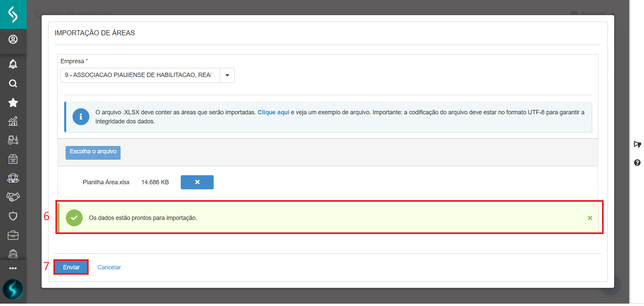Open the growth chart sidebar icon
Image resolution: width=644 pixels, height=306 pixels.
(x=13, y=121)
